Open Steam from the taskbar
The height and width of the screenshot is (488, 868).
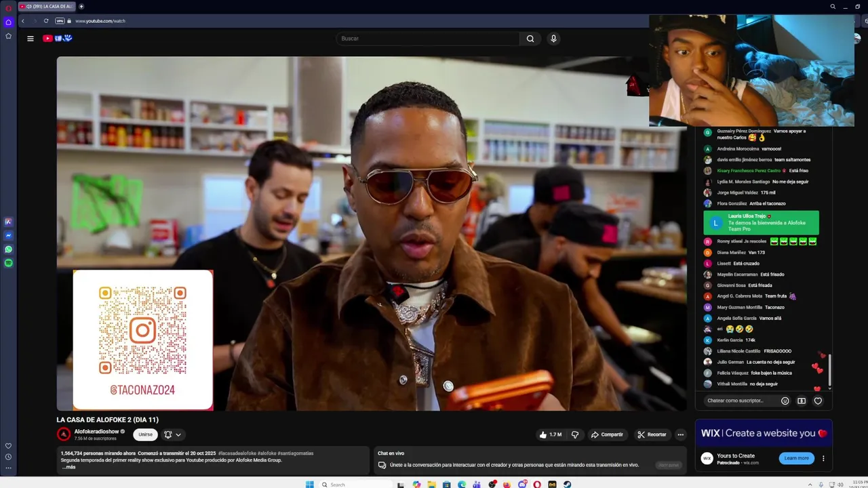[567, 484]
